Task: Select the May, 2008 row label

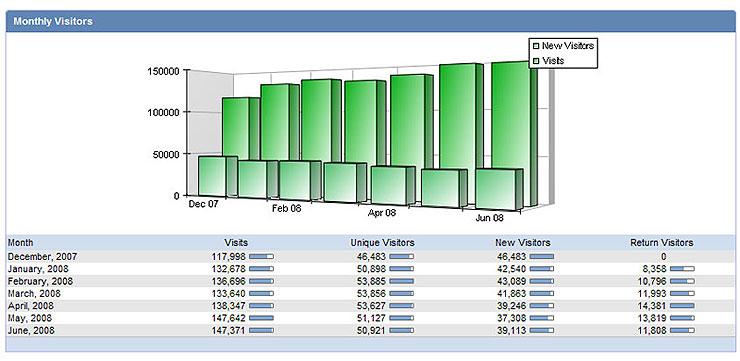Action: coord(29,318)
